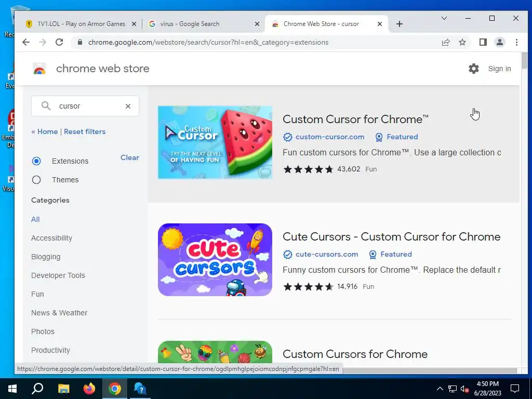Close the 1V1.LOL tab

pyautogui.click(x=134, y=24)
